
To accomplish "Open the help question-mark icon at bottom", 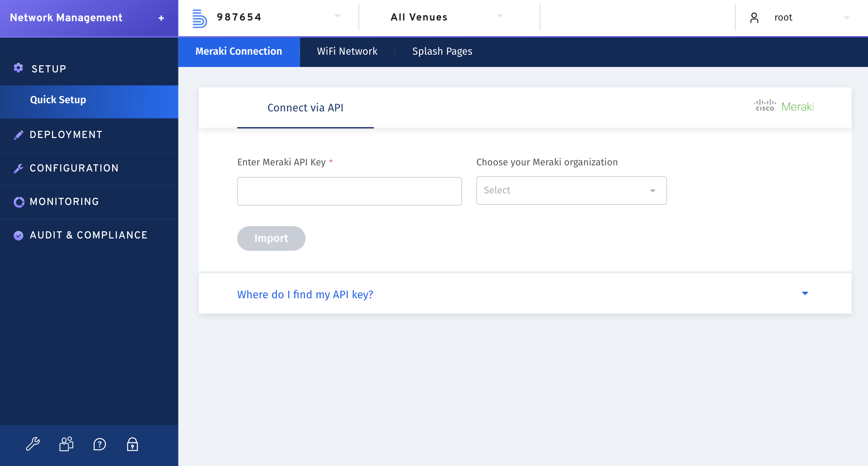I will point(99,444).
